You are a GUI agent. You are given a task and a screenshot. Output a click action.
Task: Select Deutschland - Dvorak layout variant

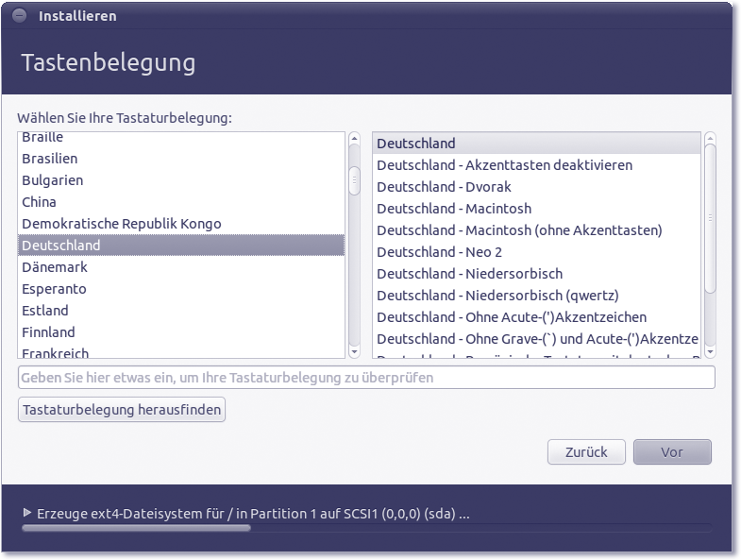(444, 187)
